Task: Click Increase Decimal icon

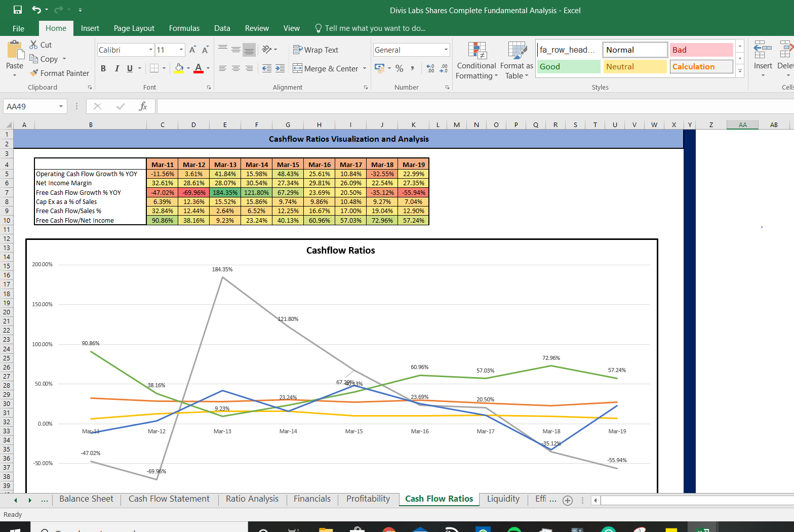Action: 430,68
